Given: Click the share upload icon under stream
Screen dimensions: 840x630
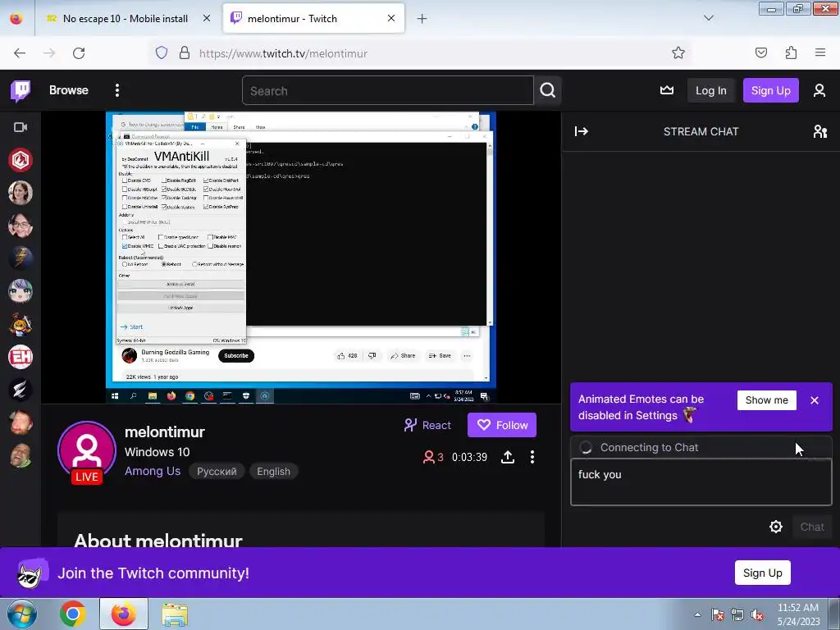Looking at the screenshot, I should (507, 457).
